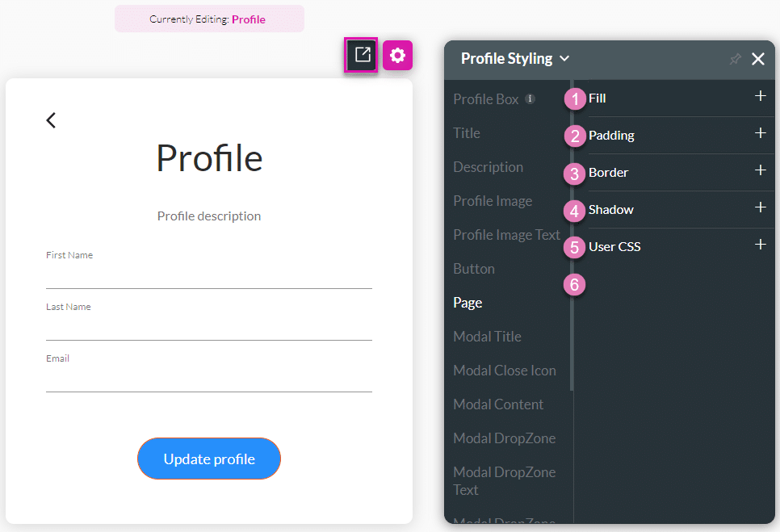
Task: Expand the Fill section
Action: coord(759,95)
